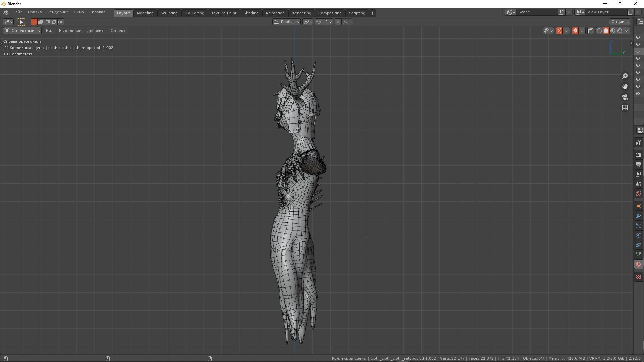
Task: Add a new workspace with the plus button
Action: tap(372, 13)
